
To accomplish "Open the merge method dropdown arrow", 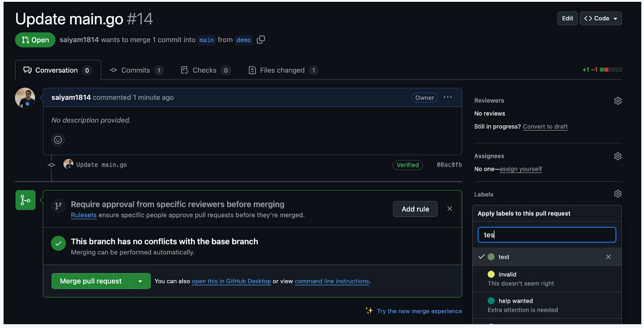I will click(140, 281).
